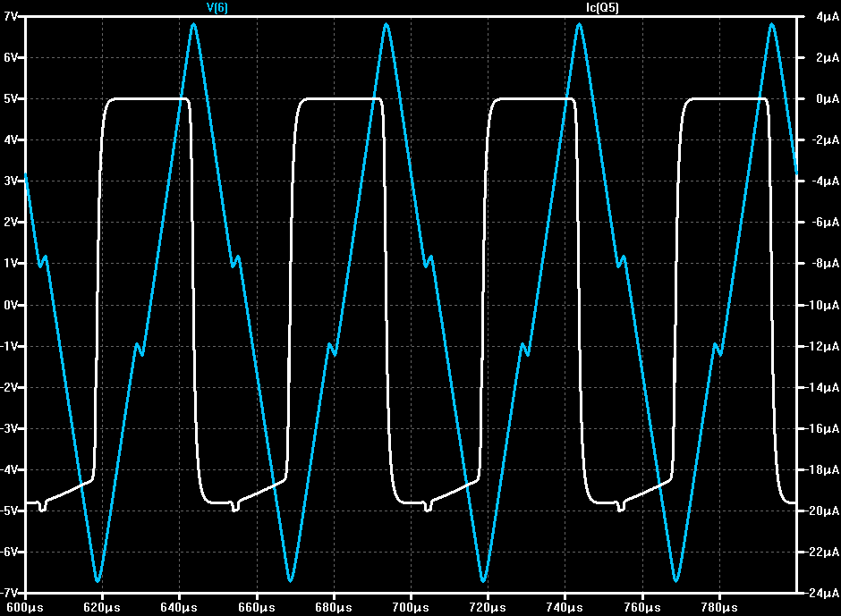This screenshot has height=616, width=841.
Task: Click the -22µA right axis label
Action: (823, 552)
